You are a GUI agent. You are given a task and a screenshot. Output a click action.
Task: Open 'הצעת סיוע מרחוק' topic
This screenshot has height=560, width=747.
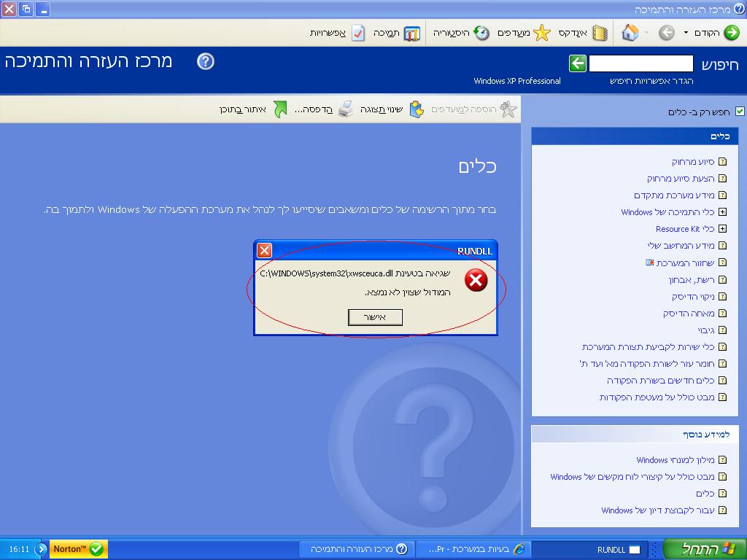click(x=681, y=179)
